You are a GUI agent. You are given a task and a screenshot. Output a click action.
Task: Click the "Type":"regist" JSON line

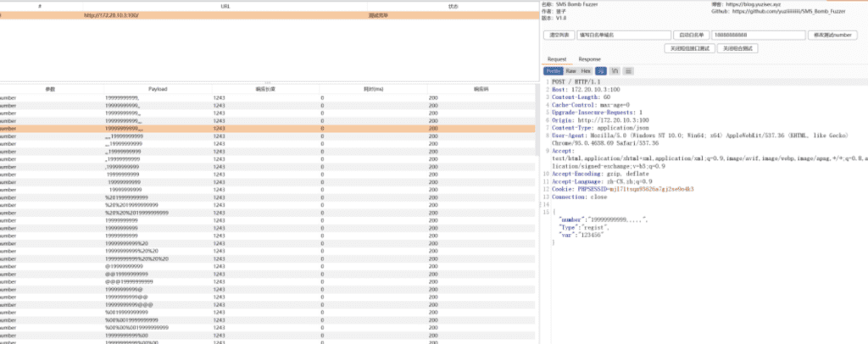[585, 227]
